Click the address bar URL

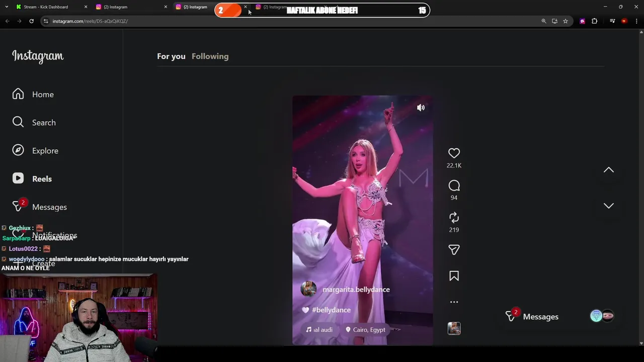tap(90, 21)
